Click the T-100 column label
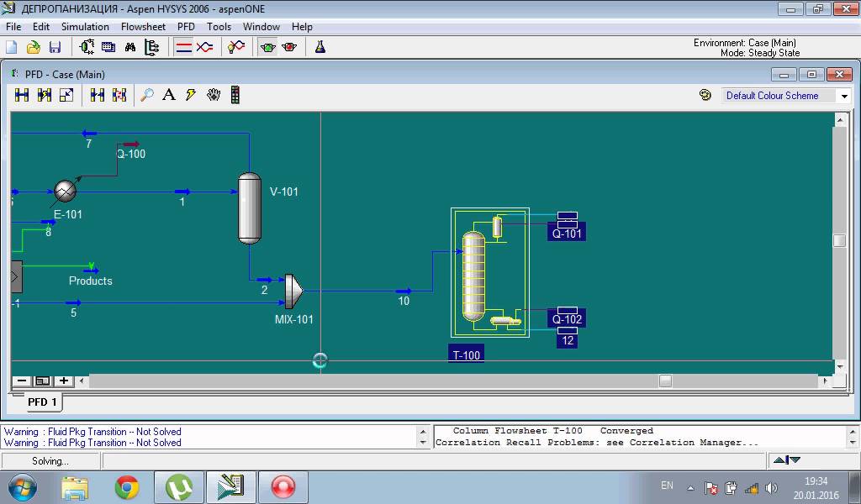 coord(466,354)
